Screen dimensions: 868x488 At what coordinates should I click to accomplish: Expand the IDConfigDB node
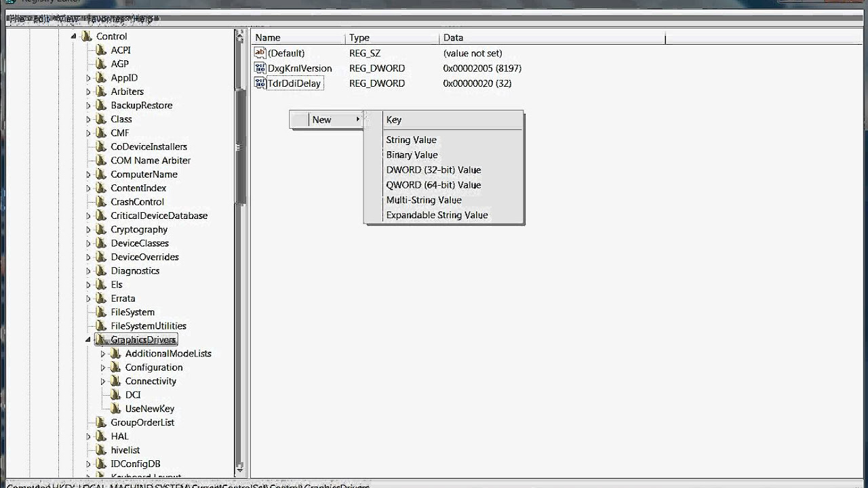(x=88, y=464)
